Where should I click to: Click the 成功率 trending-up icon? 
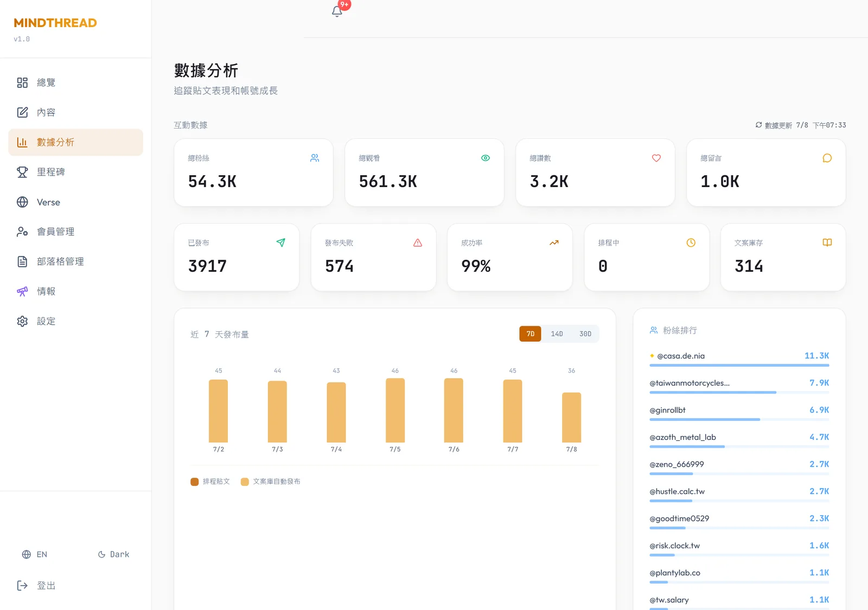pyautogui.click(x=554, y=242)
